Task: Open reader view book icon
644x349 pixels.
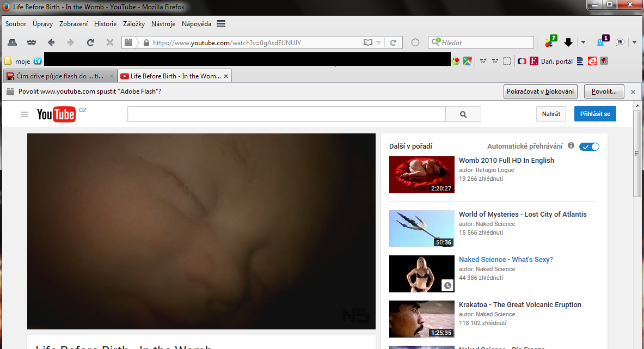Action: tap(368, 42)
